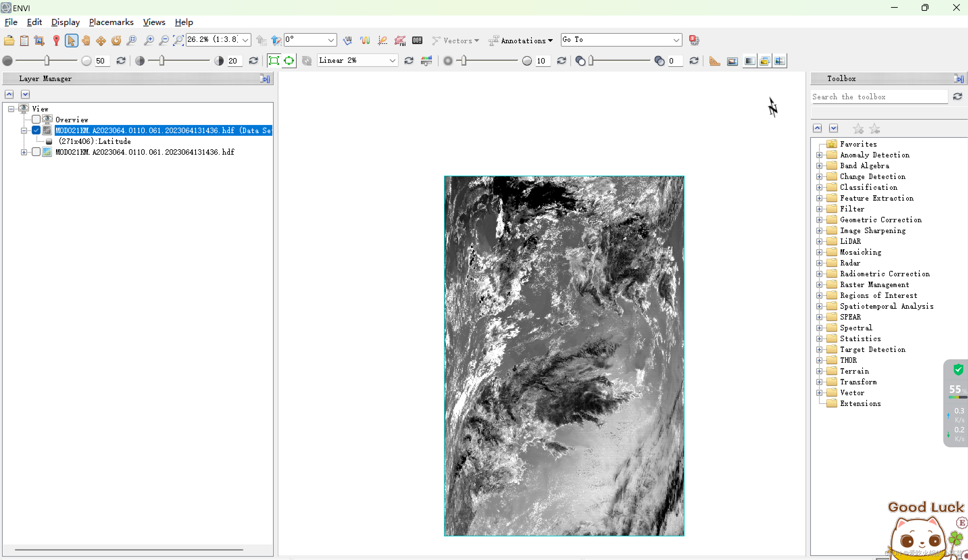Viewport: 968px width, 560px height.
Task: Click the Spectral Profile icon
Action: [365, 40]
